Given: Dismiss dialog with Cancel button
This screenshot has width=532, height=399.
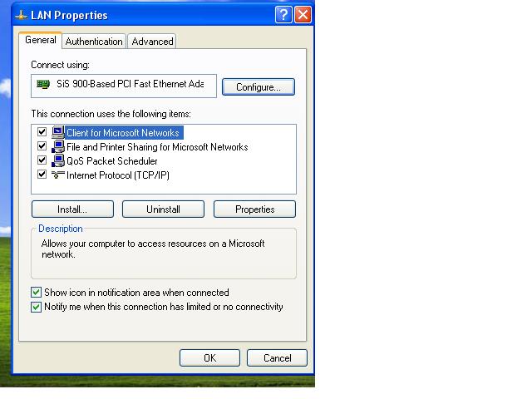Looking at the screenshot, I should point(277,358).
